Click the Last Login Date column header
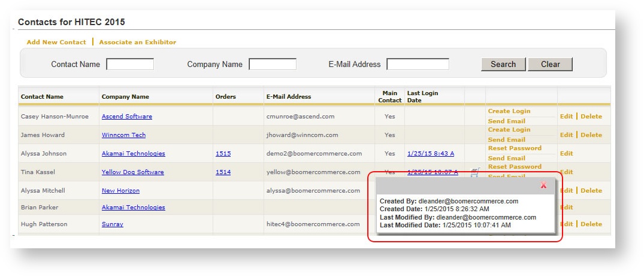The height and width of the screenshot is (277, 644). [422, 96]
